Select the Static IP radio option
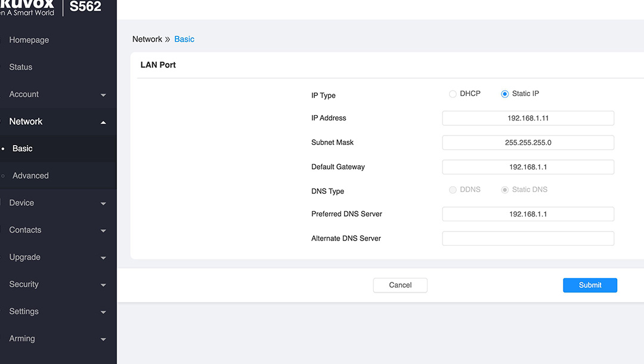The image size is (644, 364). (x=505, y=94)
